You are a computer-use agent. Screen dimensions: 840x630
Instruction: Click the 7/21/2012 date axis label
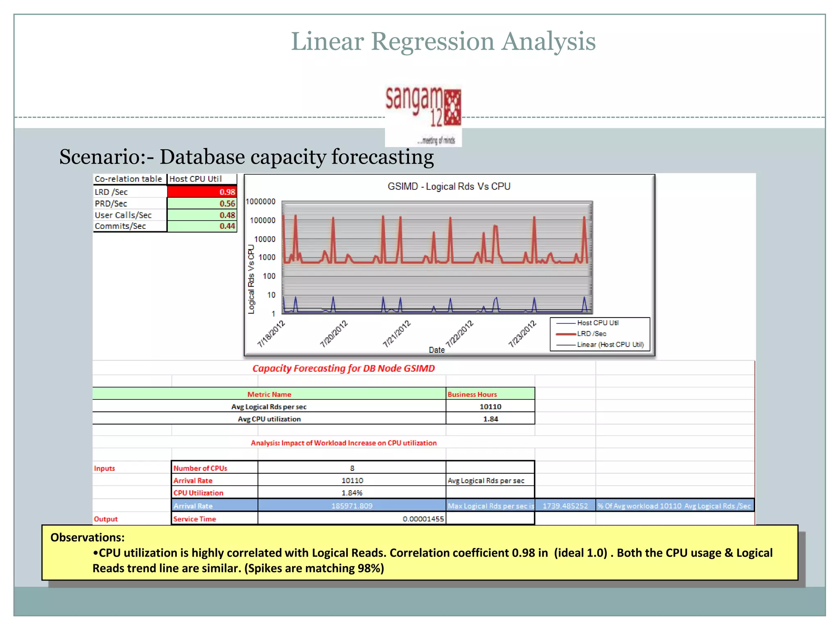[397, 333]
